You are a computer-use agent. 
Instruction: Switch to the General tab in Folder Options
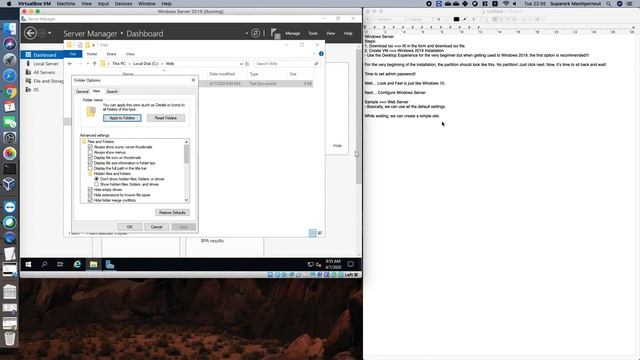pyautogui.click(x=82, y=92)
